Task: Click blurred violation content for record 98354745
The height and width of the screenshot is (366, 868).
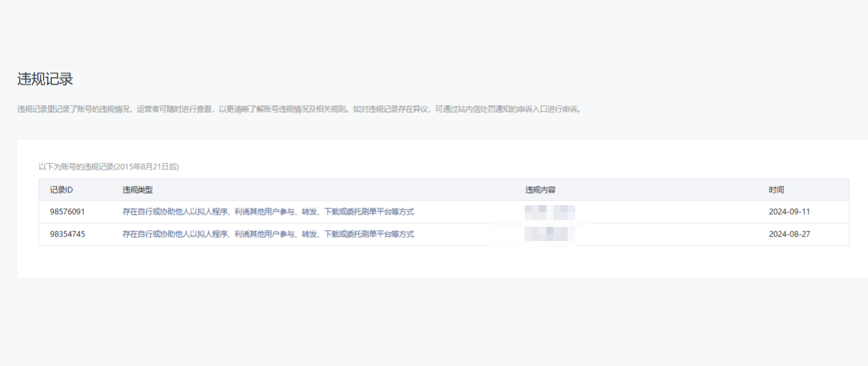Action: point(549,234)
